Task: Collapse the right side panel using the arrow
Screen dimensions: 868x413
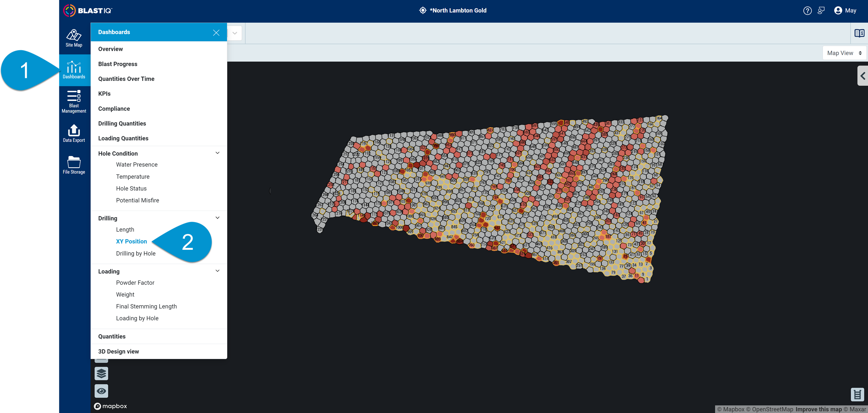Action: coord(863,76)
